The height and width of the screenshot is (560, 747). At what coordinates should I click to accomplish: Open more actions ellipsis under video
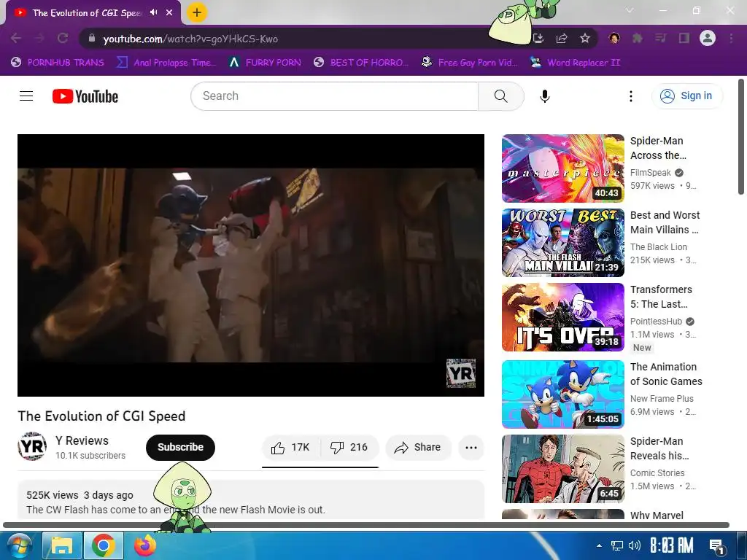(x=471, y=447)
